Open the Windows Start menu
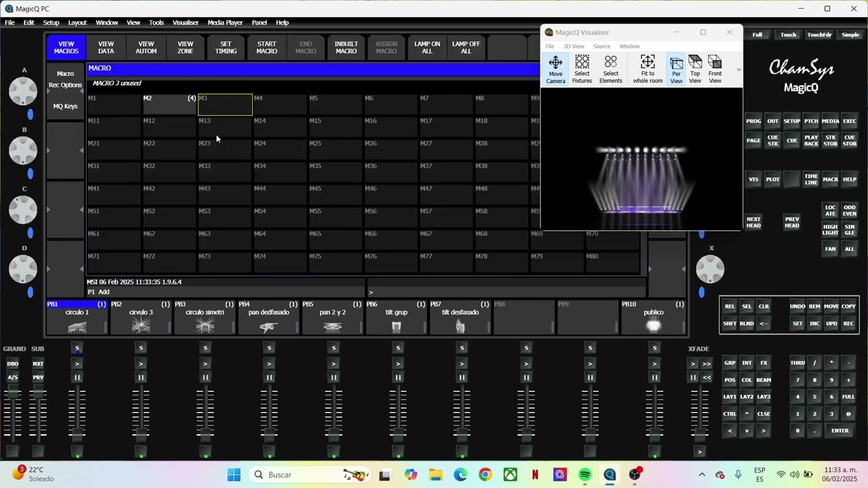The image size is (868, 488). coord(234,474)
